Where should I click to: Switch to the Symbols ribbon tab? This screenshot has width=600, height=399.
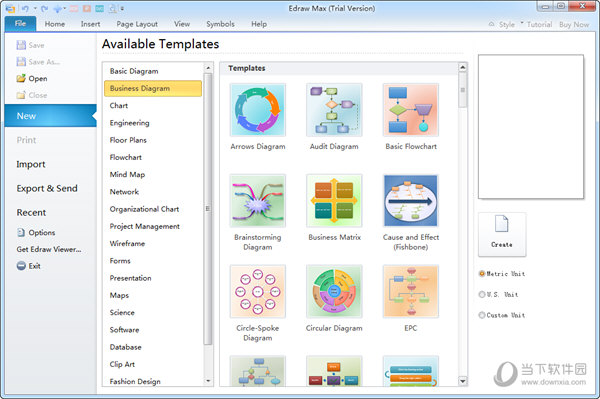pyautogui.click(x=220, y=24)
